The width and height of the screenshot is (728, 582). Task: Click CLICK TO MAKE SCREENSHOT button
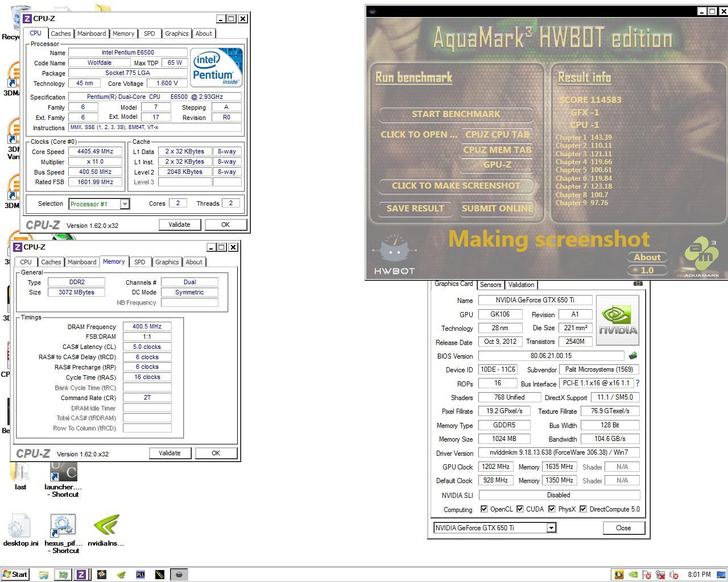pyautogui.click(x=456, y=186)
